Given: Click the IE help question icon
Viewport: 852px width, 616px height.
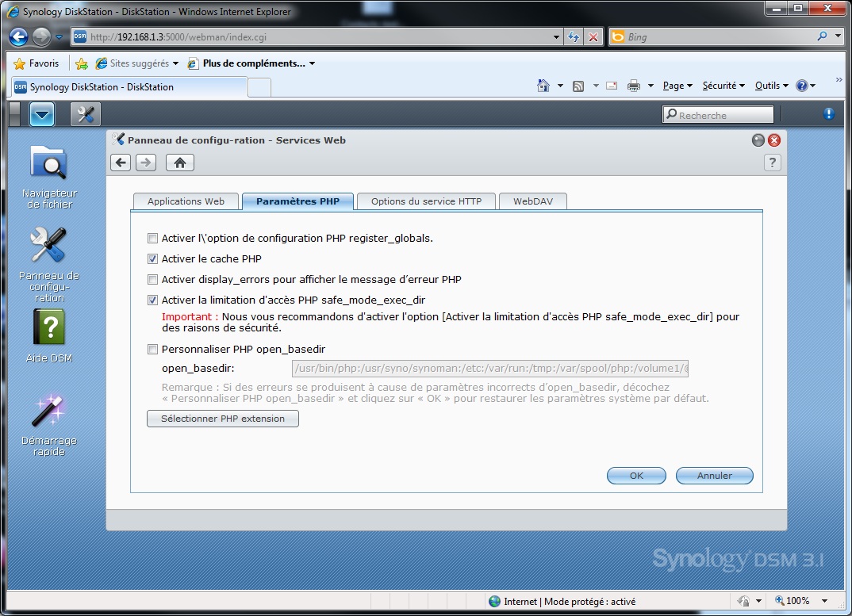Looking at the screenshot, I should (x=801, y=86).
